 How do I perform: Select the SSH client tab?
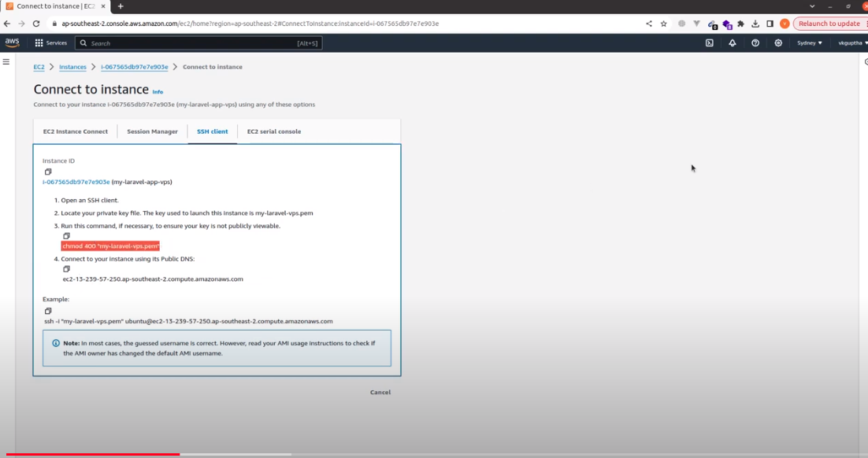tap(213, 131)
